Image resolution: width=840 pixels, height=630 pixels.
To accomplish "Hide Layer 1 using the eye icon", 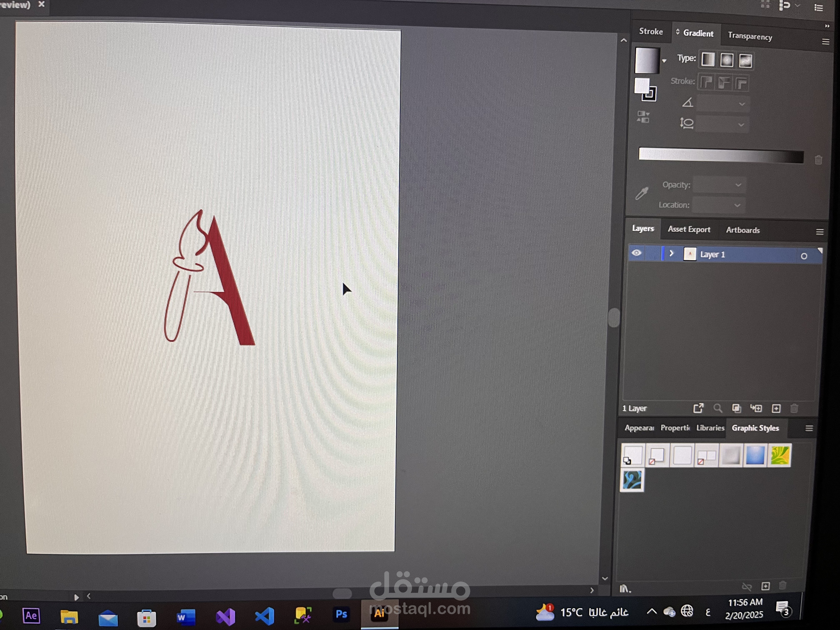I will [636, 253].
